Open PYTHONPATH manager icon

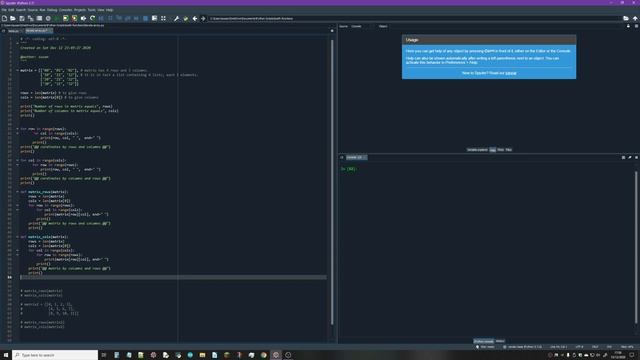pos(185,18)
